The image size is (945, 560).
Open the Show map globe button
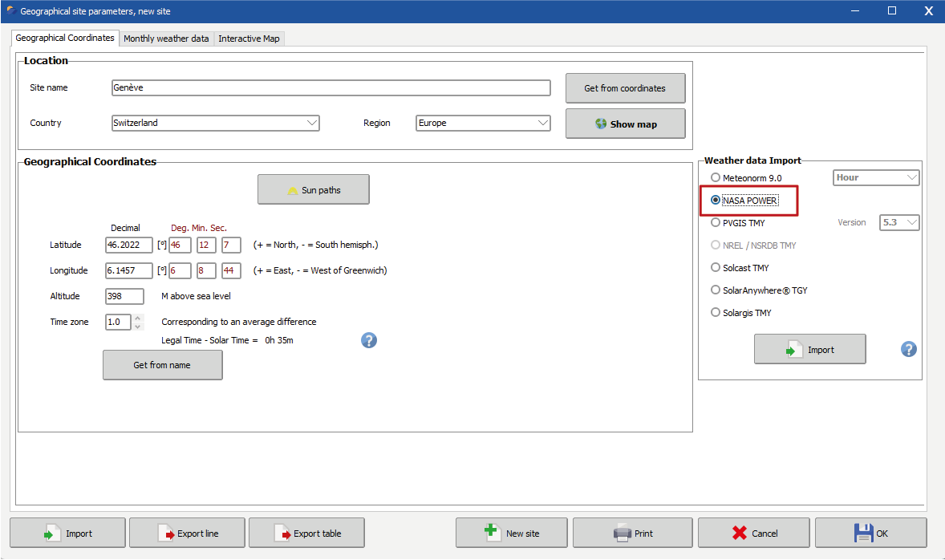[625, 124]
